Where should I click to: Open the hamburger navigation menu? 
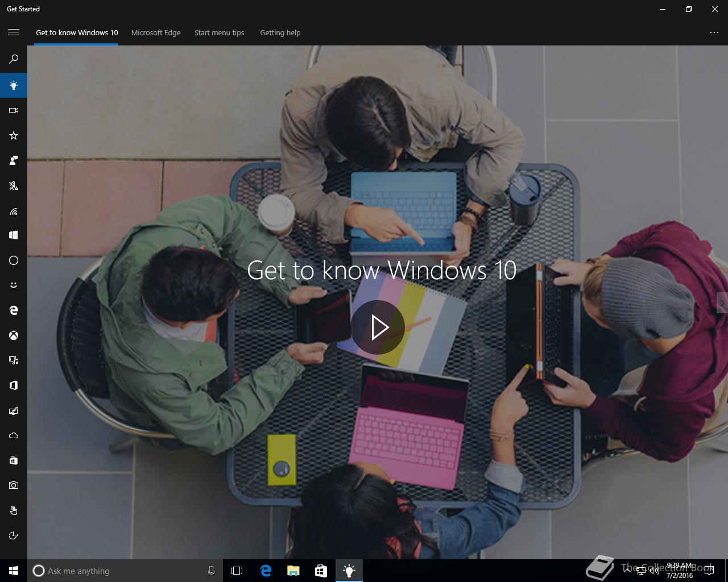(14, 32)
